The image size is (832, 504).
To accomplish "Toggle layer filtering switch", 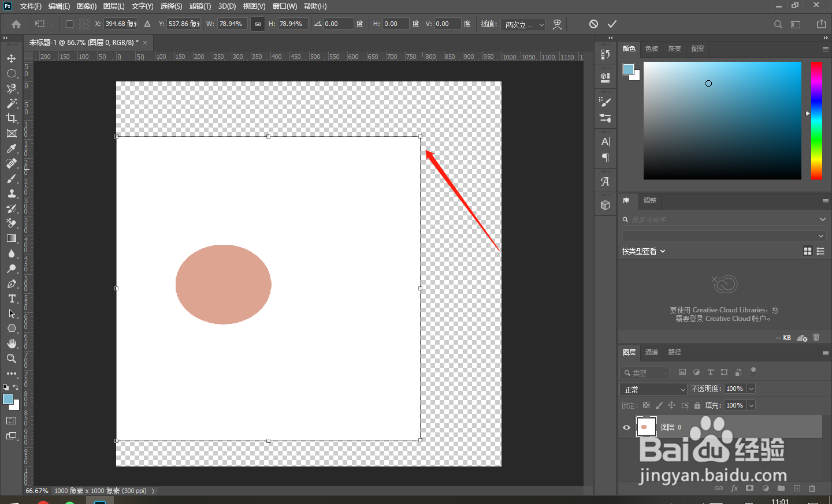I will pos(753,371).
